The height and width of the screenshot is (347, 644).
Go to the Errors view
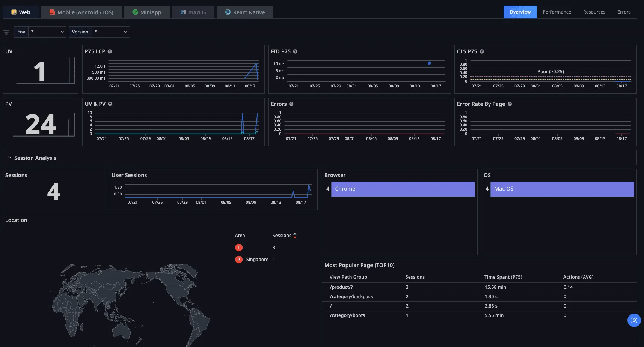click(x=624, y=12)
